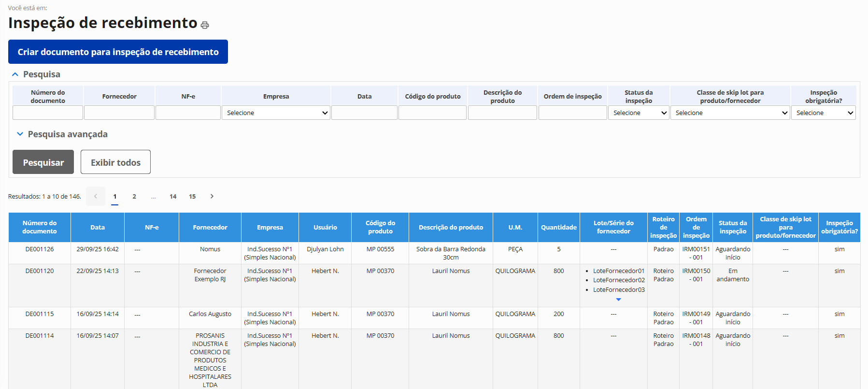Go to results page 14
This screenshot has width=868, height=389.
[x=173, y=196]
